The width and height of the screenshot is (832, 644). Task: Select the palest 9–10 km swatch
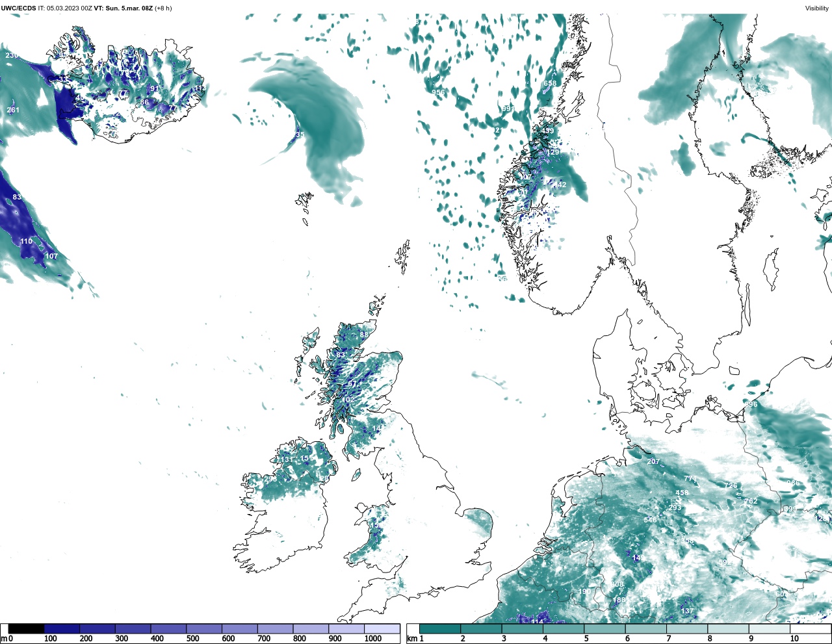click(770, 629)
